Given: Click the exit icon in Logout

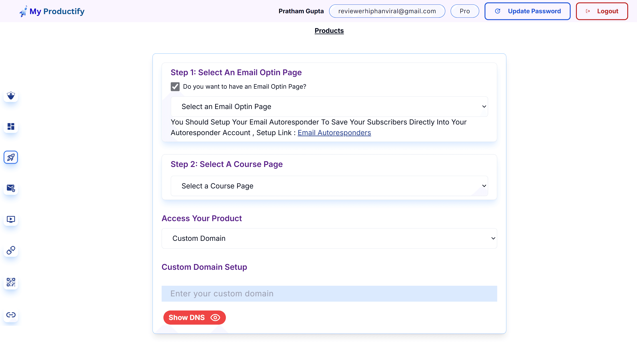Looking at the screenshot, I should pos(588,11).
